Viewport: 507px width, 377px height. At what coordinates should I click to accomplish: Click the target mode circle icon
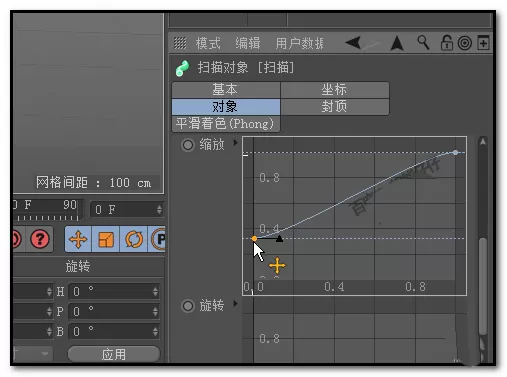464,43
